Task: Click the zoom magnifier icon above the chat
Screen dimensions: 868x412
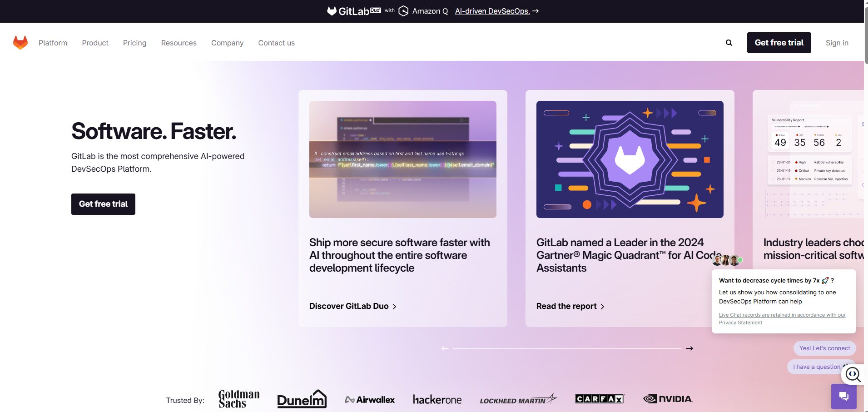Action: [853, 375]
